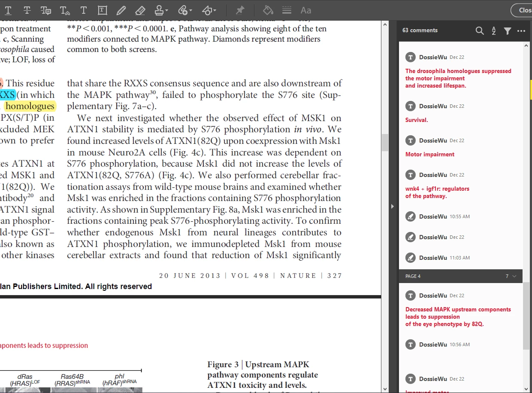This screenshot has width=532, height=393.
Task: Click the pencil icon of the 11:03 AM comment
Action: click(411, 258)
